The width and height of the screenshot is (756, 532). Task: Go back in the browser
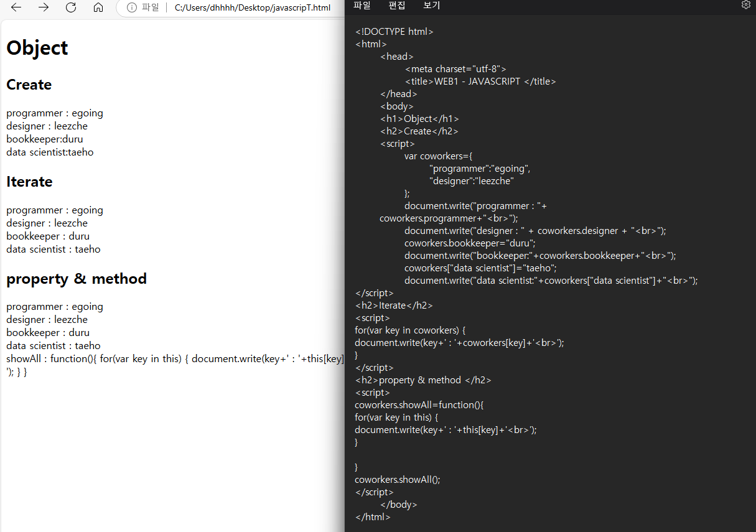(x=16, y=7)
